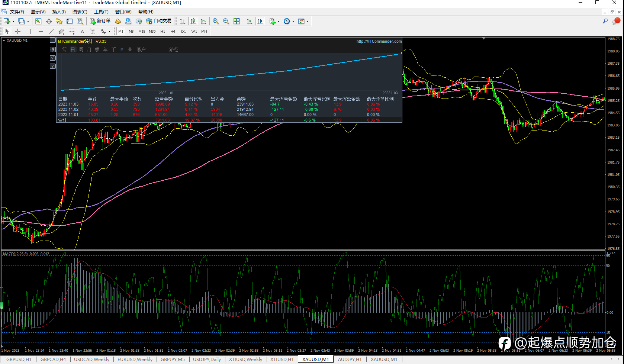The image size is (624, 364).
Task: Select the Fibonacci retracement tool
Action: (x=72, y=31)
